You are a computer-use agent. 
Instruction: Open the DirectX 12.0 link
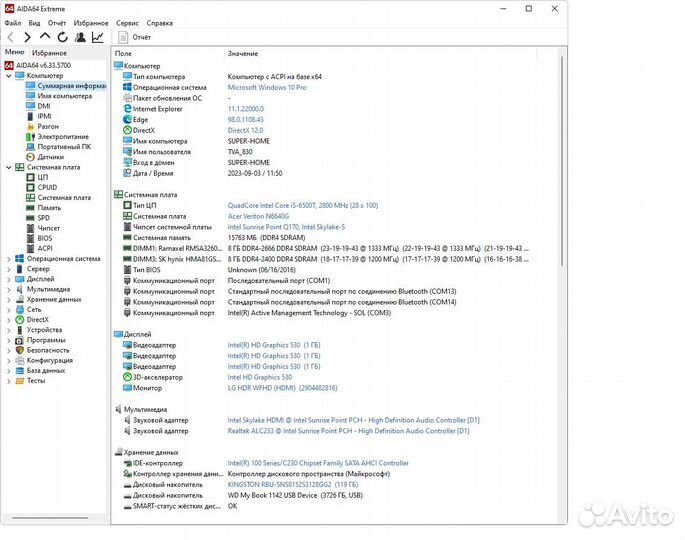click(245, 130)
